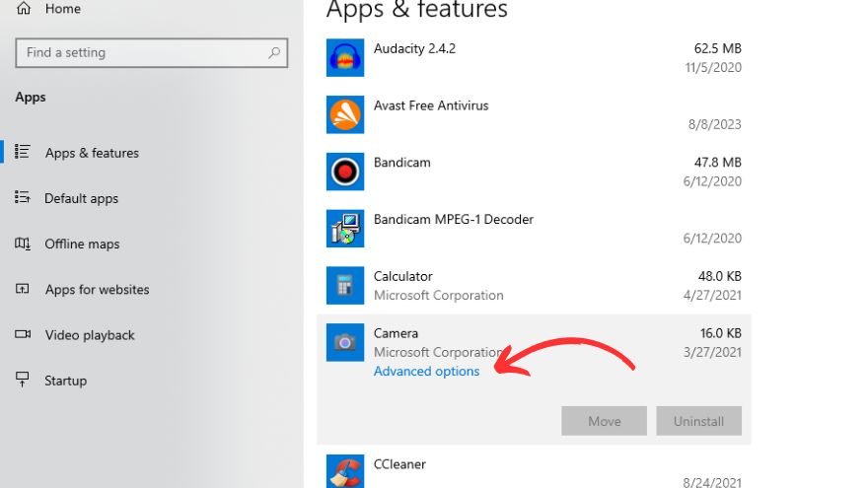Go to Default apps section
Image resolution: width=868 pixels, height=488 pixels.
tap(81, 198)
